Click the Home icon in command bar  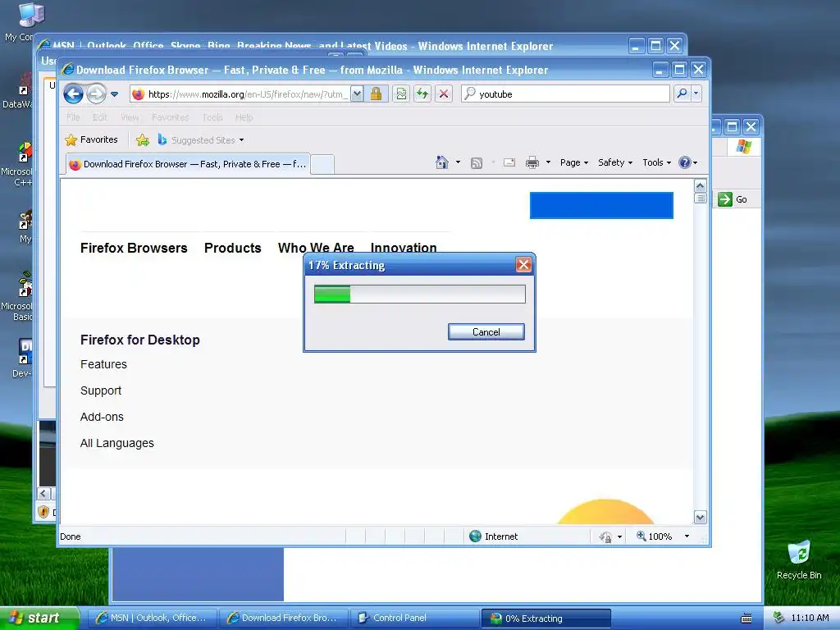point(442,162)
